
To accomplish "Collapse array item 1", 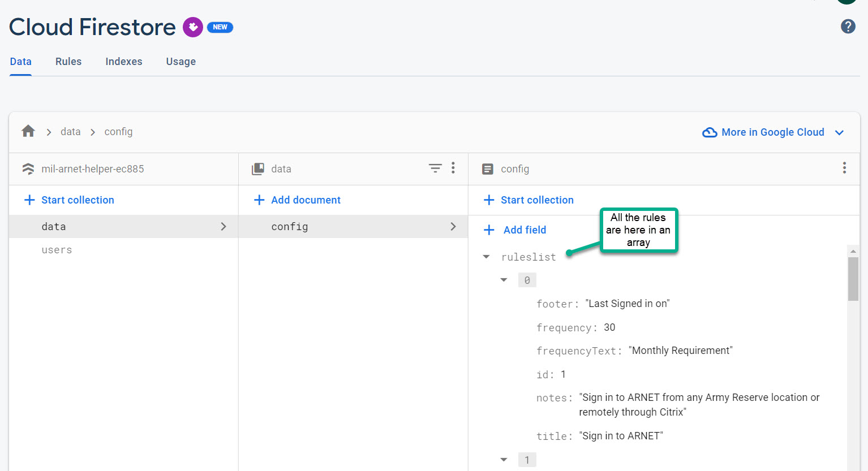I will click(x=504, y=460).
